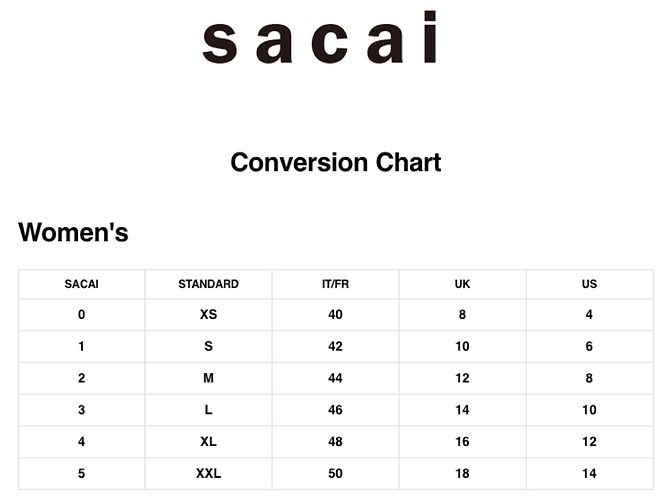Screen dimensions: 670x500
Task: Click the UK 18 cell
Action: pyautogui.click(x=462, y=474)
